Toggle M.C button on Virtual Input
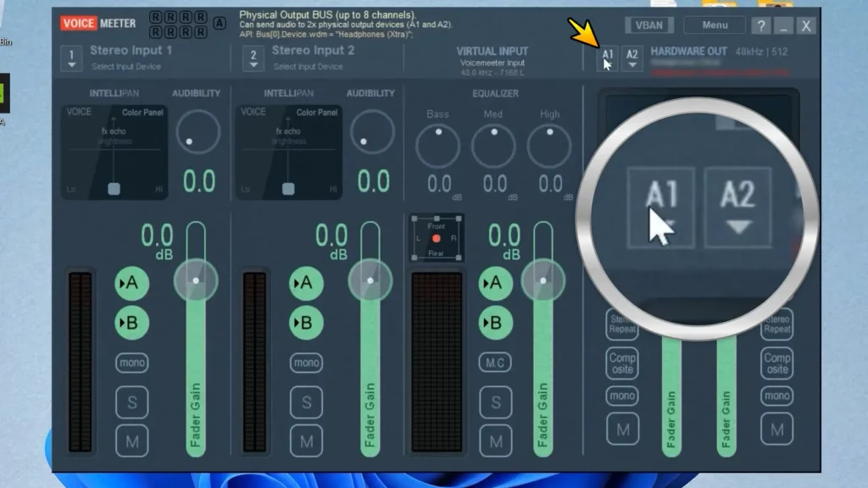Viewport: 868px width, 488px height. (495, 363)
